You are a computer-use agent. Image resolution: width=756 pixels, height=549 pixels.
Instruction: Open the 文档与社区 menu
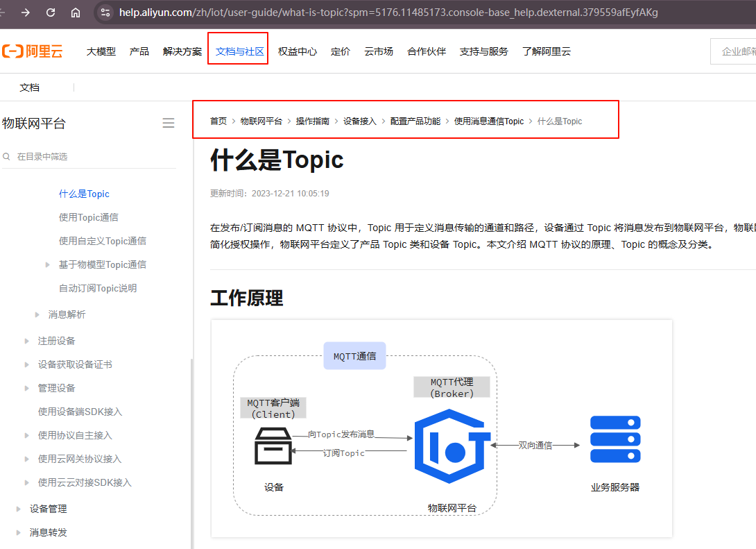[x=239, y=51]
